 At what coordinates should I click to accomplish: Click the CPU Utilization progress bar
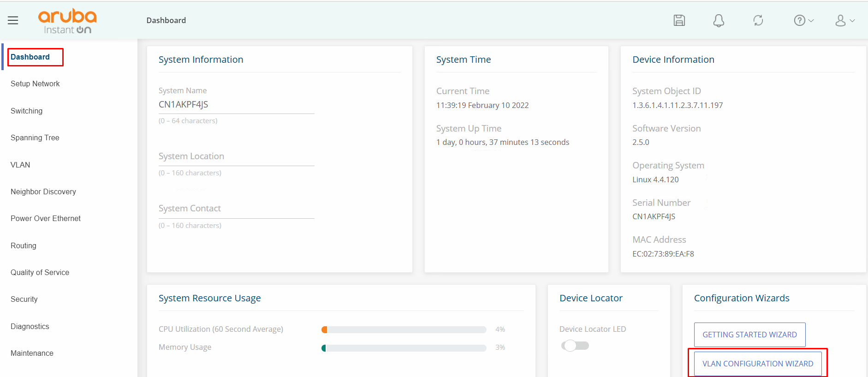[x=404, y=329]
